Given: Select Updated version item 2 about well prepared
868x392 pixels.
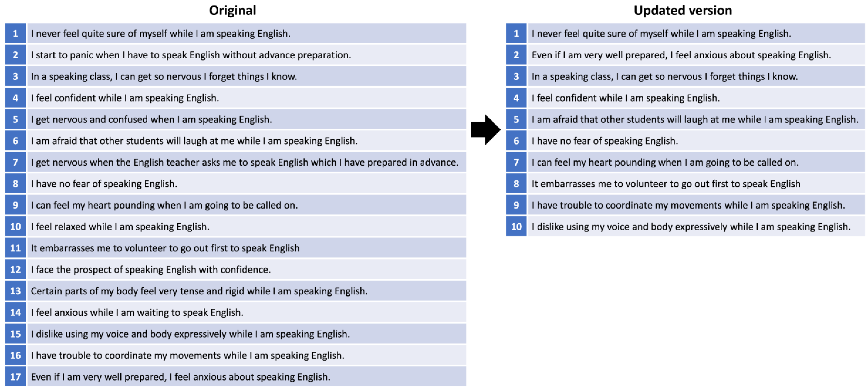Looking at the screenshot, I should [x=681, y=55].
